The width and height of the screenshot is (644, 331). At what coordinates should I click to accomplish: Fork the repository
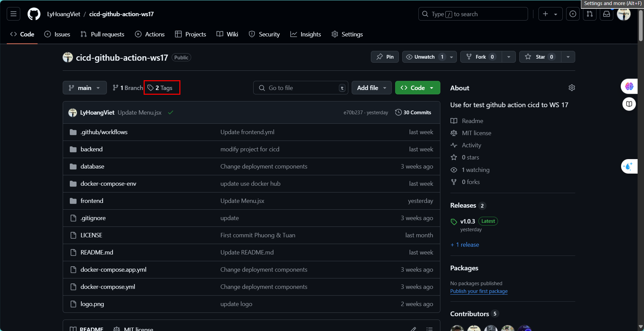pos(481,57)
